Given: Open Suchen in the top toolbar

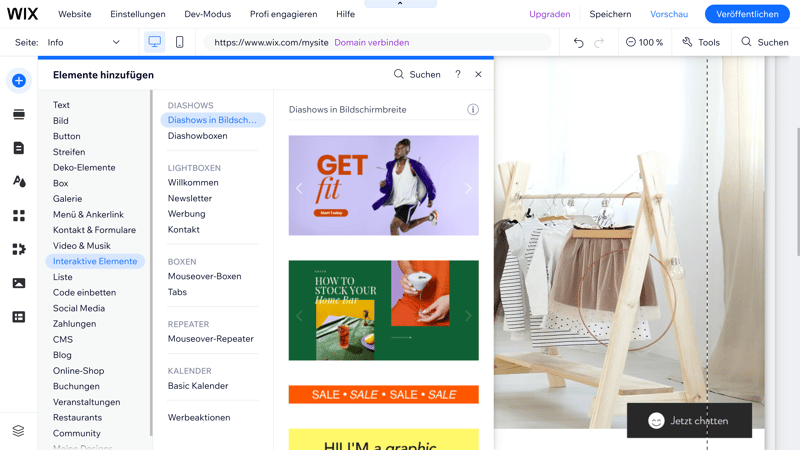Looking at the screenshot, I should 765,42.
